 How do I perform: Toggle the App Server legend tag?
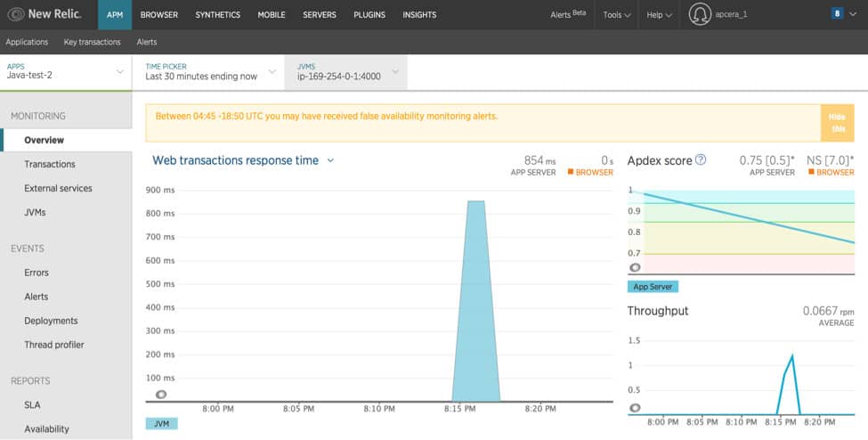653,287
